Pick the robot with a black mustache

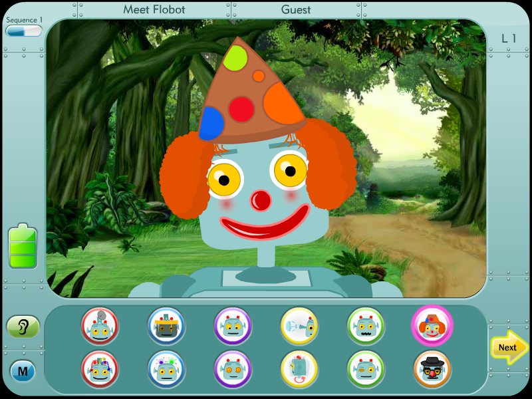[x=366, y=326]
